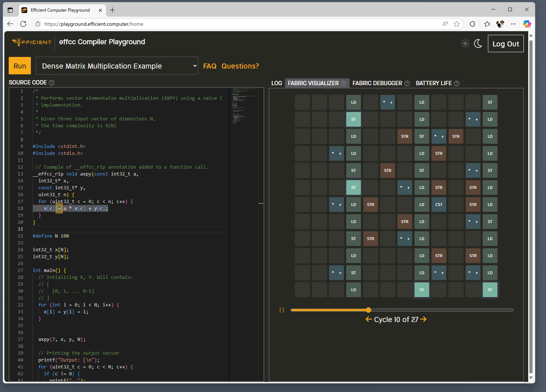Open browser extensions icon

(472, 24)
